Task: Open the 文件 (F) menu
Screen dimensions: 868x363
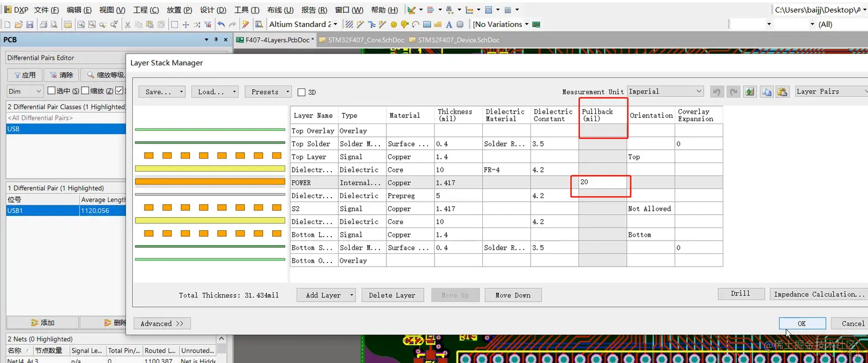Action: click(x=46, y=10)
